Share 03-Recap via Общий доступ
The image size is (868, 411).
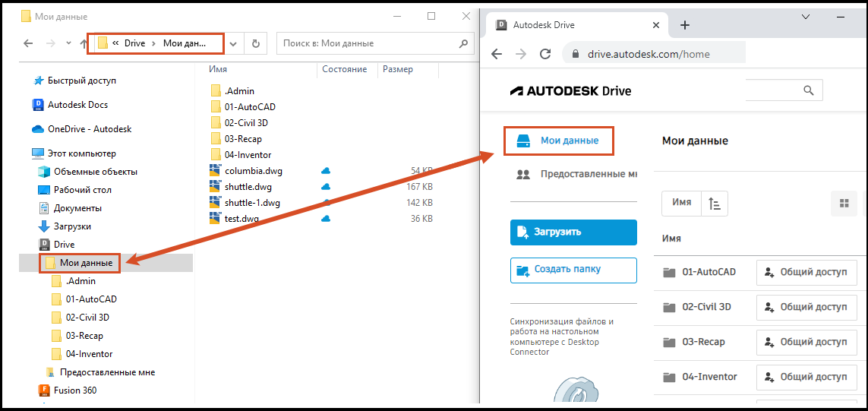coord(806,343)
